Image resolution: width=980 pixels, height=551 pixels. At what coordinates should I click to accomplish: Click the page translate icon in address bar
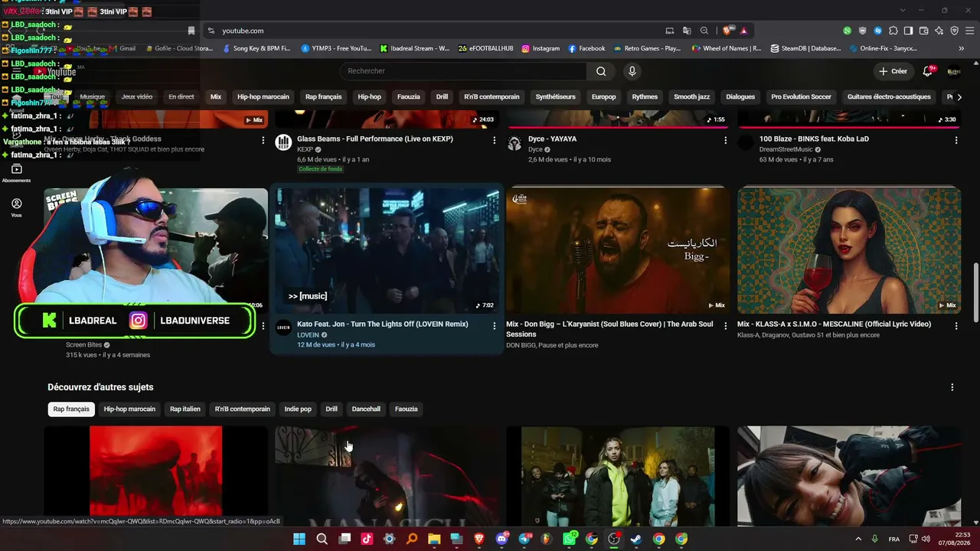click(x=687, y=31)
